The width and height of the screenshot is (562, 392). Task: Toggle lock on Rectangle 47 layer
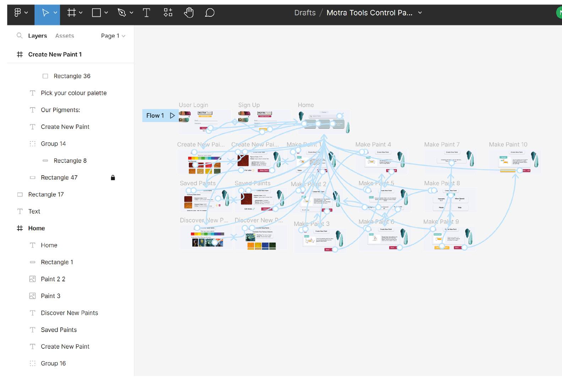113,177
